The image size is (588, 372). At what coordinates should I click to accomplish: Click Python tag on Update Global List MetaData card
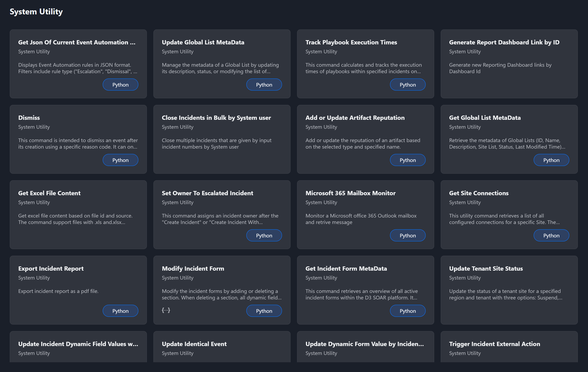pyautogui.click(x=264, y=85)
